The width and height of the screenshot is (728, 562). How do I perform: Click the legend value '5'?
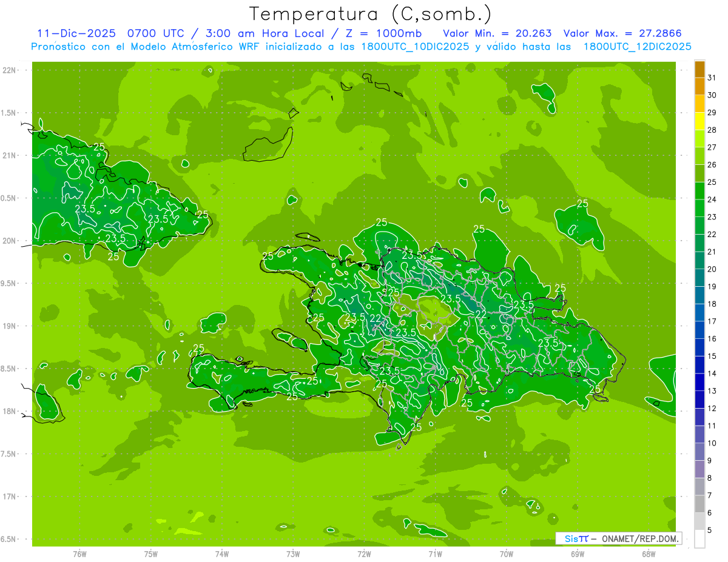[x=710, y=530]
